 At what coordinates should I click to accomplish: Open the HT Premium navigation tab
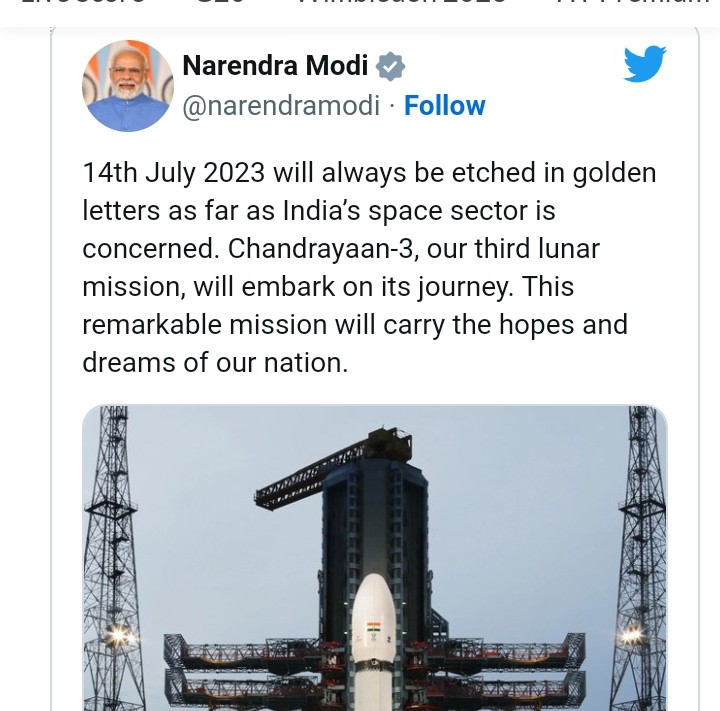[634, 3]
